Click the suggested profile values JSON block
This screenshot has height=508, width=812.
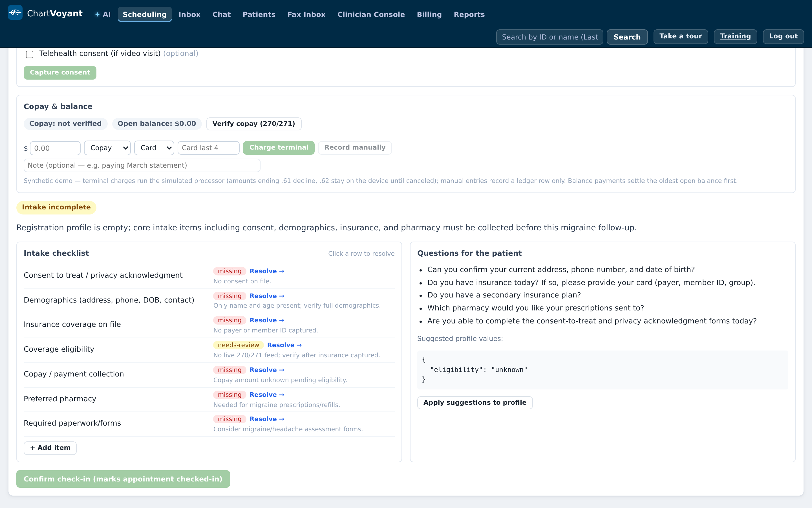point(603,370)
